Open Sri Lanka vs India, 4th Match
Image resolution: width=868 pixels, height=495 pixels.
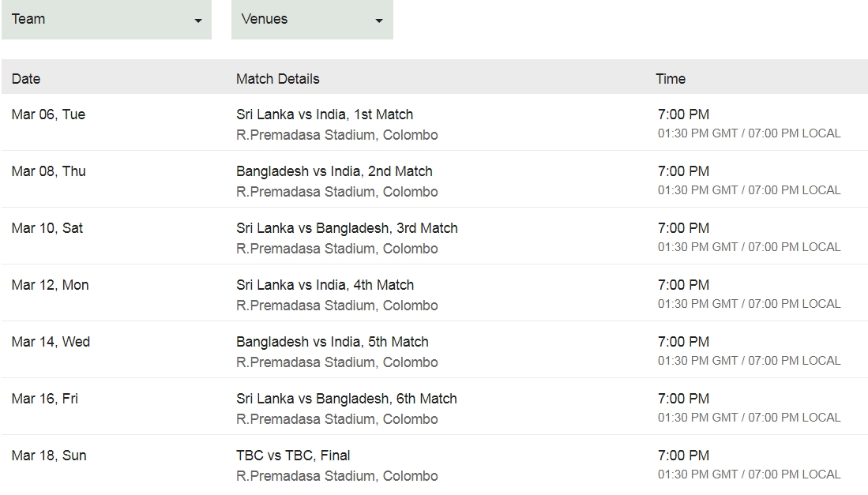tap(325, 285)
